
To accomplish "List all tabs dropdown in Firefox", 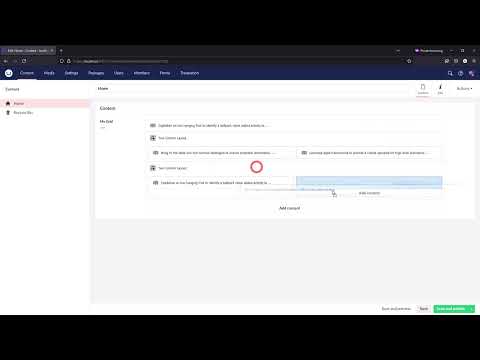I will 398,51.
